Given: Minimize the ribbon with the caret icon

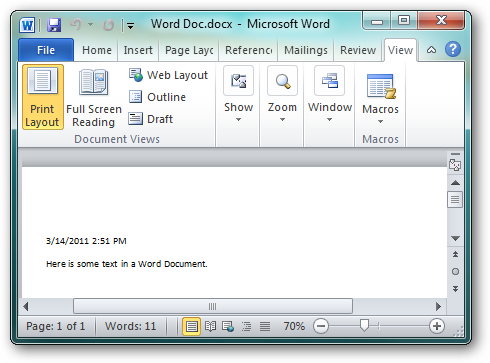Looking at the screenshot, I should (x=431, y=50).
